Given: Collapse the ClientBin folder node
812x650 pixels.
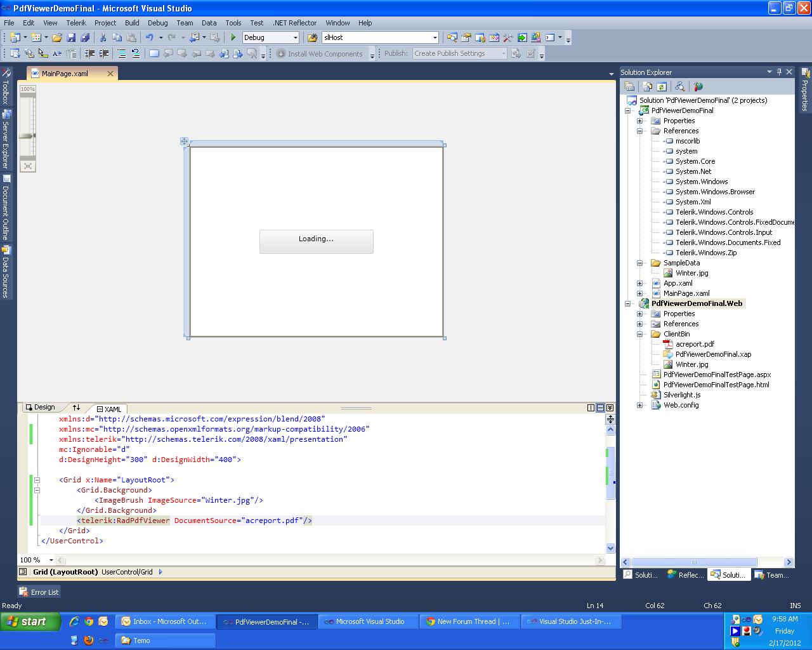Looking at the screenshot, I should (x=639, y=334).
